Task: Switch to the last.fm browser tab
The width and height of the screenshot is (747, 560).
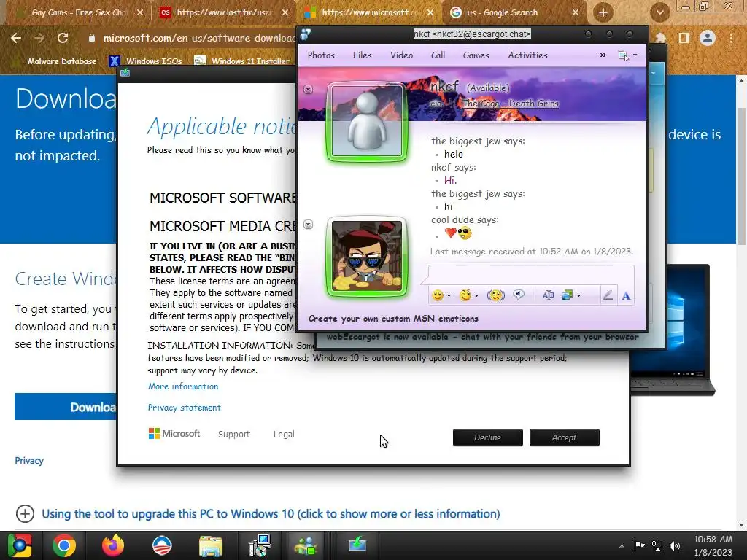Action: [x=224, y=12]
